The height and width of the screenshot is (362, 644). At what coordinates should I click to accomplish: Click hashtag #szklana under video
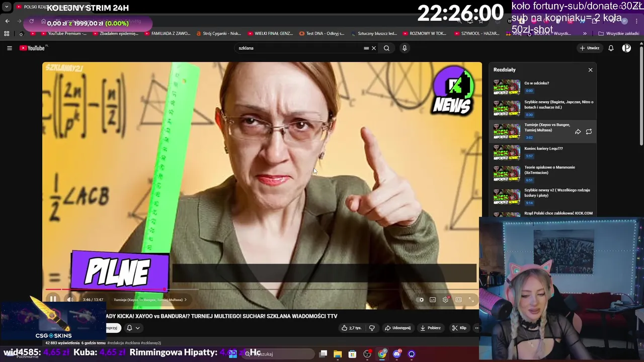(133, 343)
